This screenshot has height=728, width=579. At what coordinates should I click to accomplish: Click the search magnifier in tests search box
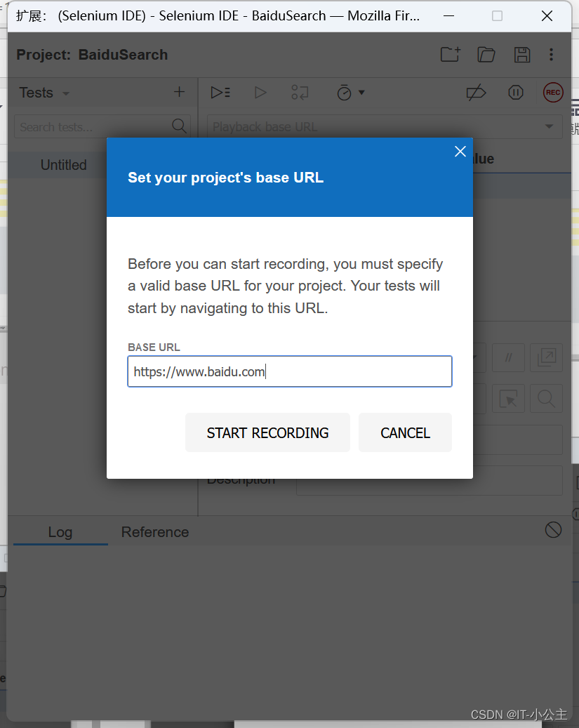(179, 126)
